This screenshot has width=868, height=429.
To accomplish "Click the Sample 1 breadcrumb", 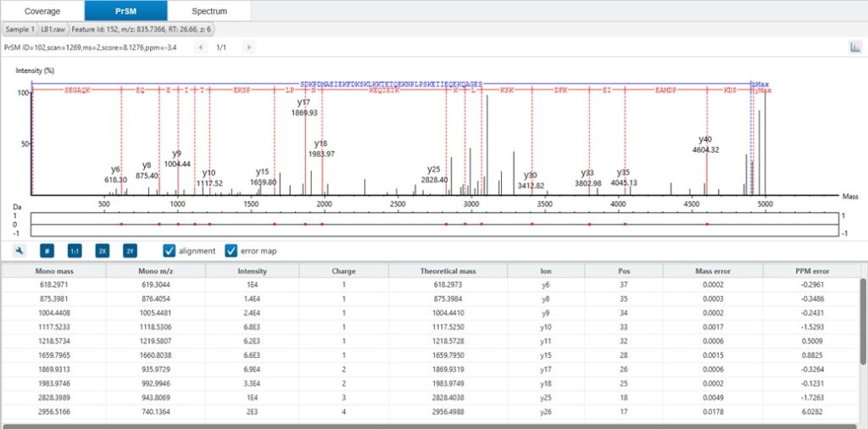I will click(x=20, y=30).
